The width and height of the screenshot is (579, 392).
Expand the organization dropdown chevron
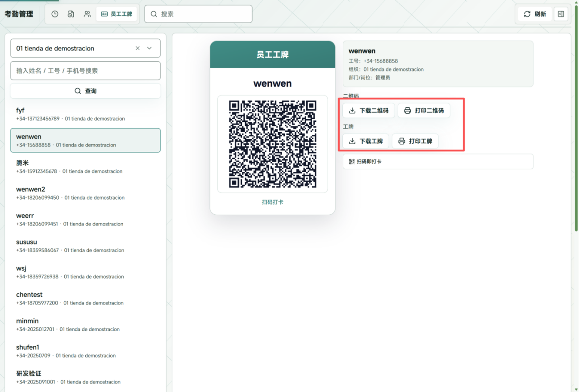pyautogui.click(x=150, y=48)
